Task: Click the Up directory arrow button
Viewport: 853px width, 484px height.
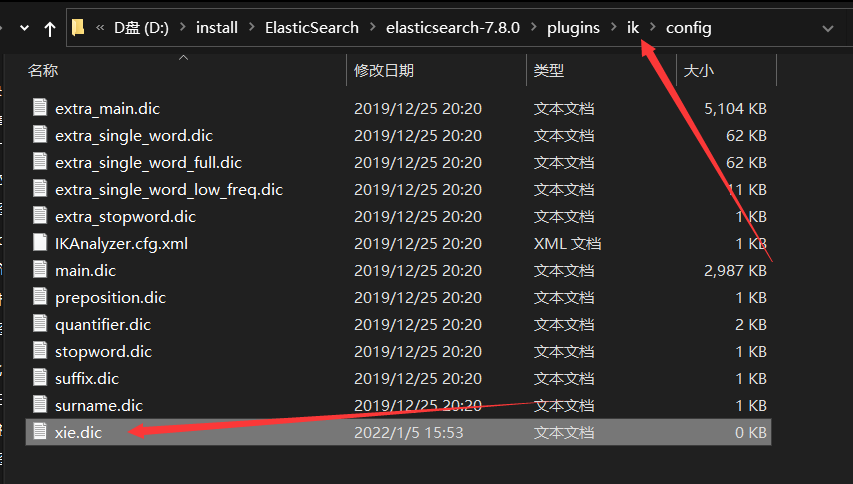Action: coord(50,28)
